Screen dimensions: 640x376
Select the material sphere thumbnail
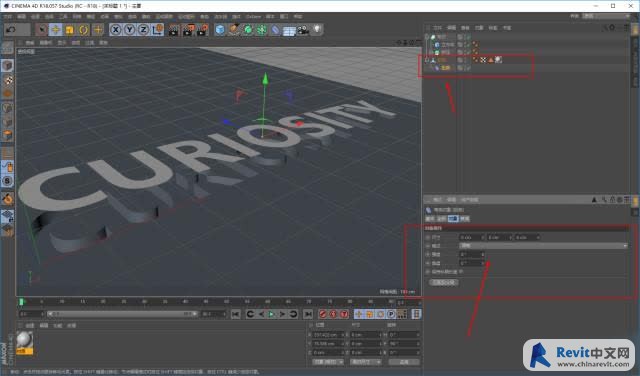pyautogui.click(x=24, y=340)
